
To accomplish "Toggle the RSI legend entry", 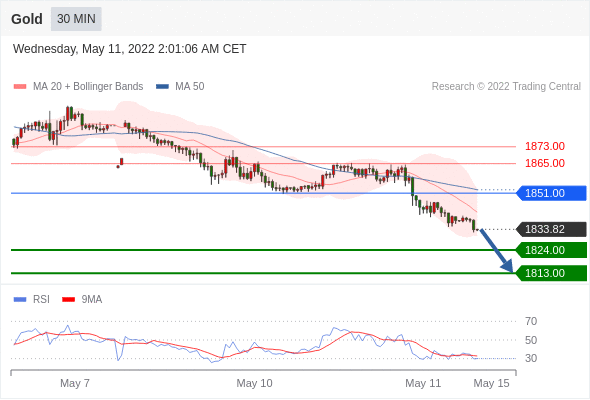I will [x=32, y=300].
